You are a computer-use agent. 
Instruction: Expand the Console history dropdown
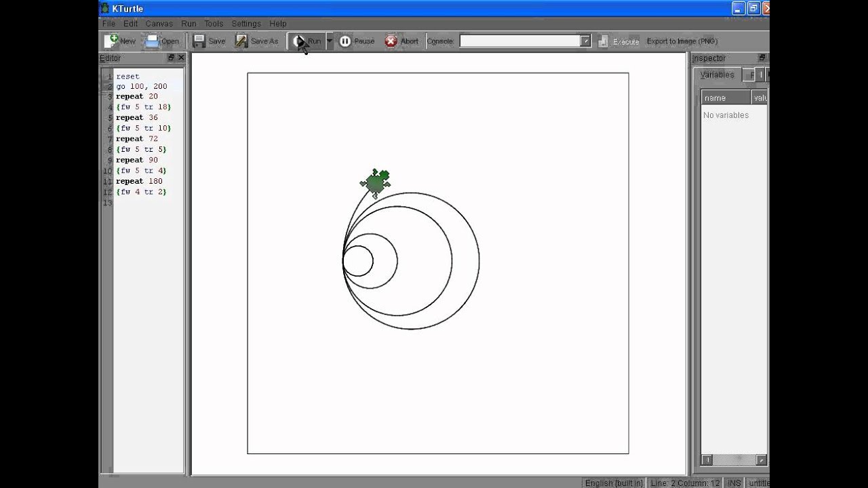[x=585, y=41]
